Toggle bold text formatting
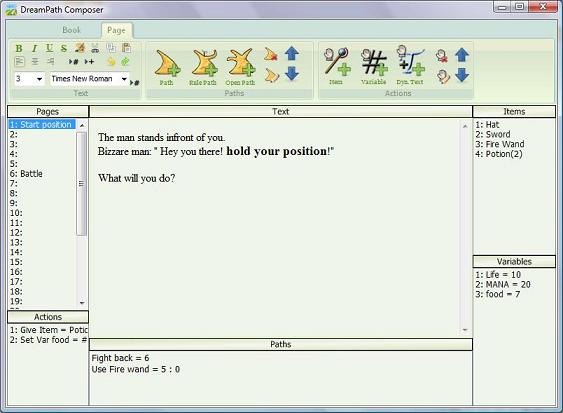The width and height of the screenshot is (563, 413). [x=19, y=48]
